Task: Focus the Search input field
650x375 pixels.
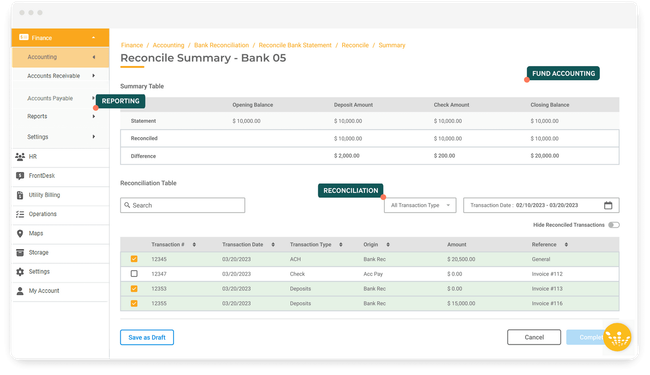Action: [182, 205]
